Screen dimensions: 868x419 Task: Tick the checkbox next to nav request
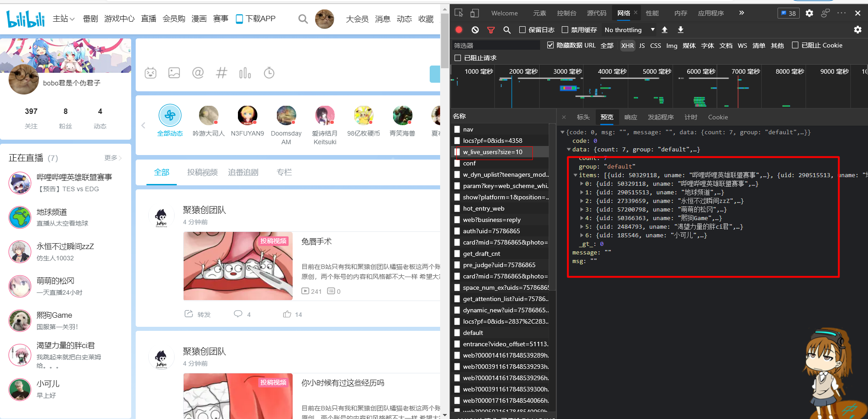(x=457, y=129)
